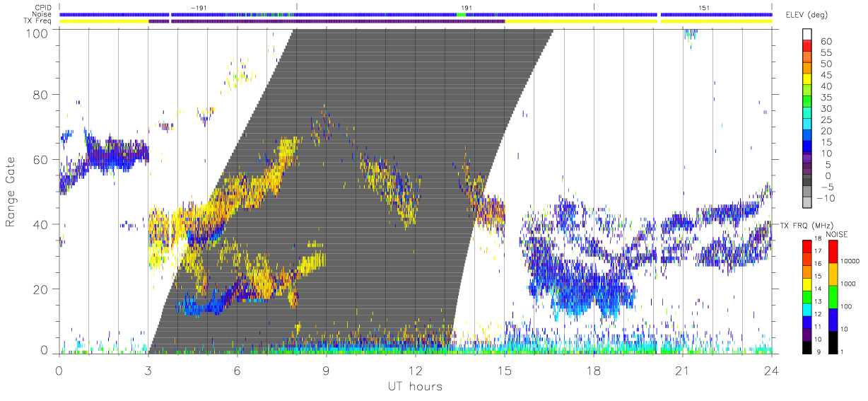Click the ELEV (deg) legend title
868x401 pixels.
806,15
